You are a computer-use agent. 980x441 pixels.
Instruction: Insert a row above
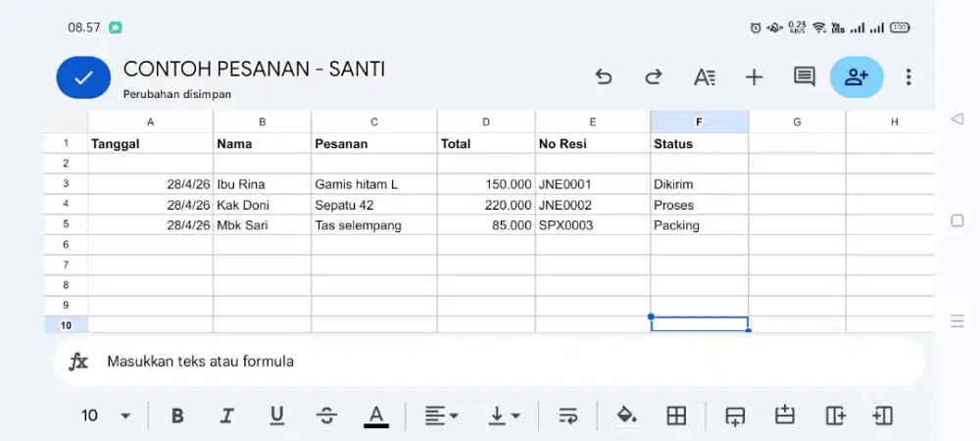tap(784, 416)
